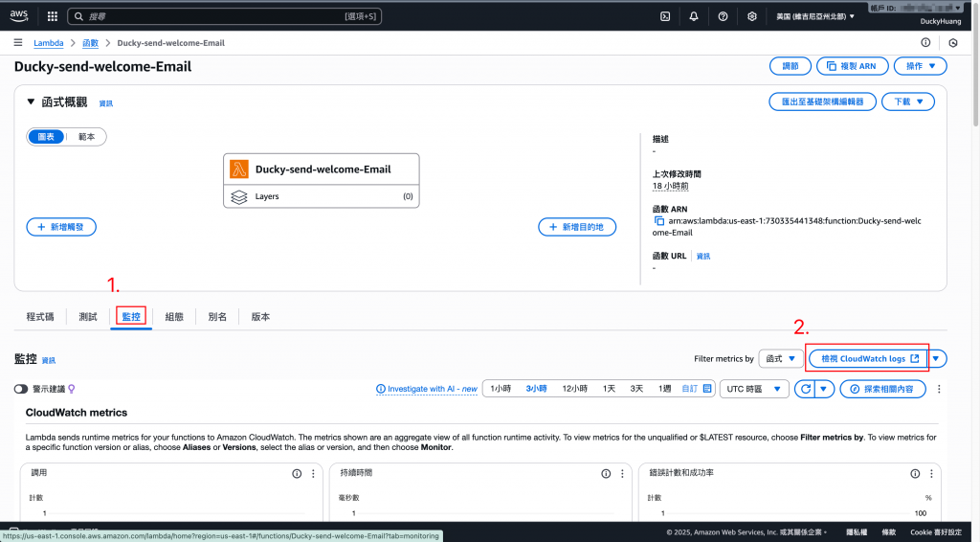Viewport: 980px width, 542px height.
Task: Open console settings gear
Action: 752,16
